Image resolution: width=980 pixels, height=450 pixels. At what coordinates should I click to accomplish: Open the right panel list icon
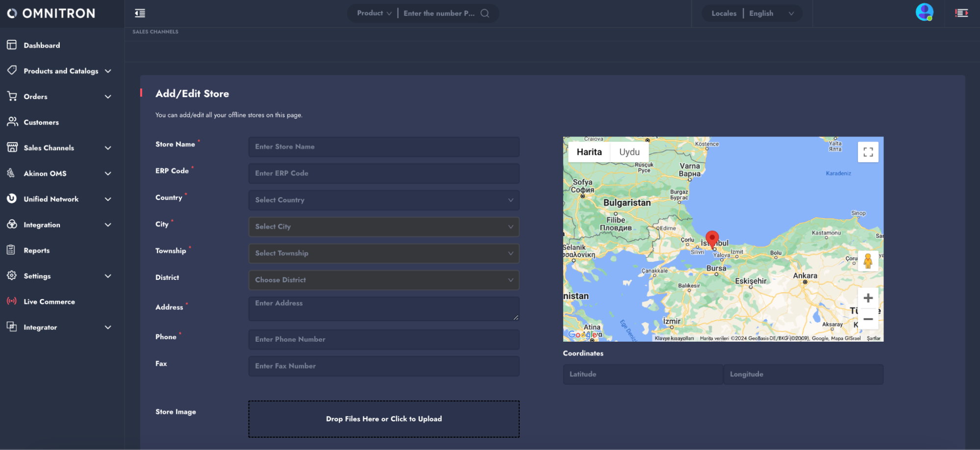961,13
